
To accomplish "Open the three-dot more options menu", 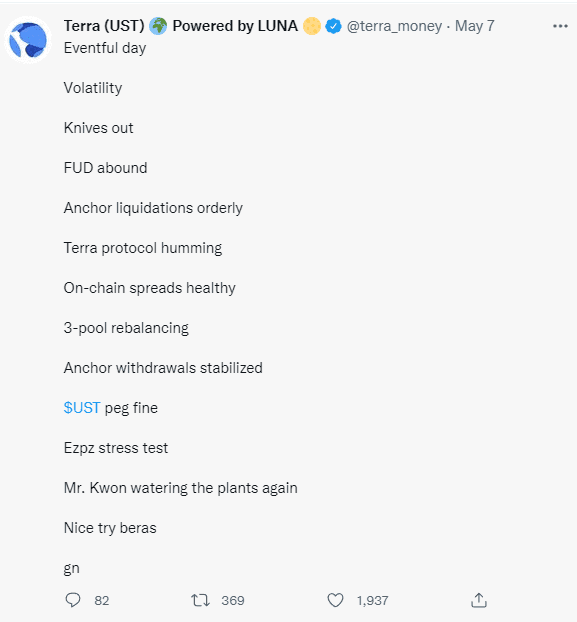I will [560, 26].
